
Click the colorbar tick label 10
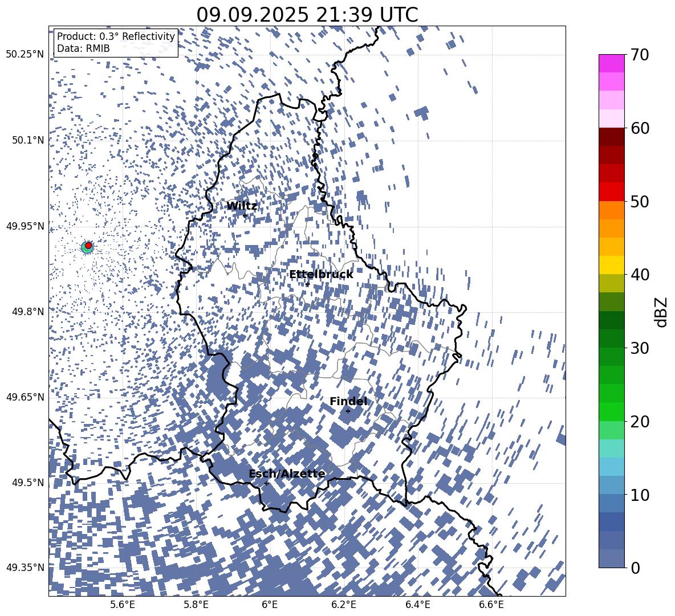pyautogui.click(x=640, y=495)
